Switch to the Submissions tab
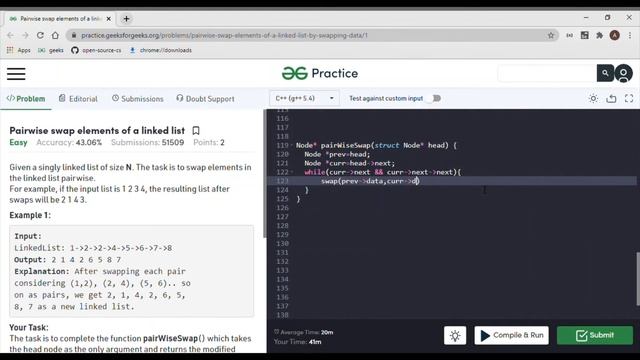The image size is (640, 360). (138, 99)
